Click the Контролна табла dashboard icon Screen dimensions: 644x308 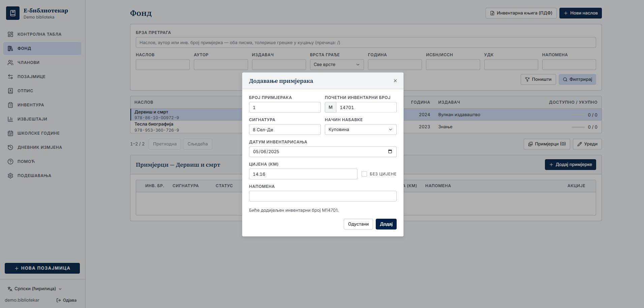click(10, 34)
